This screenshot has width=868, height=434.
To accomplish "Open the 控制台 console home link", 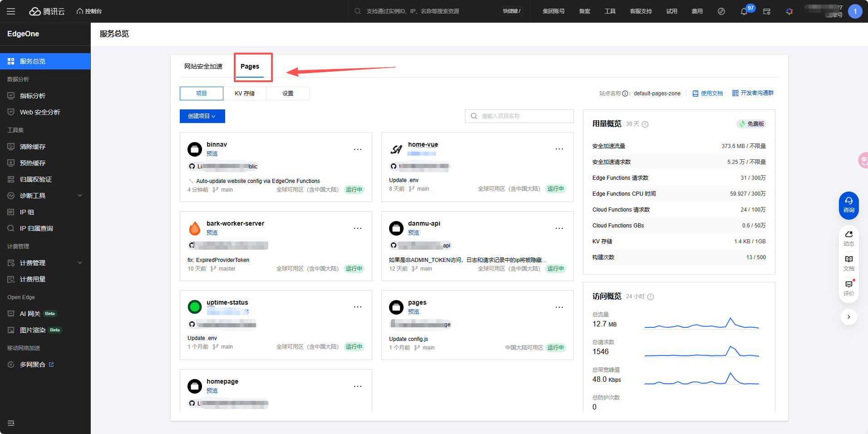I will tap(89, 11).
